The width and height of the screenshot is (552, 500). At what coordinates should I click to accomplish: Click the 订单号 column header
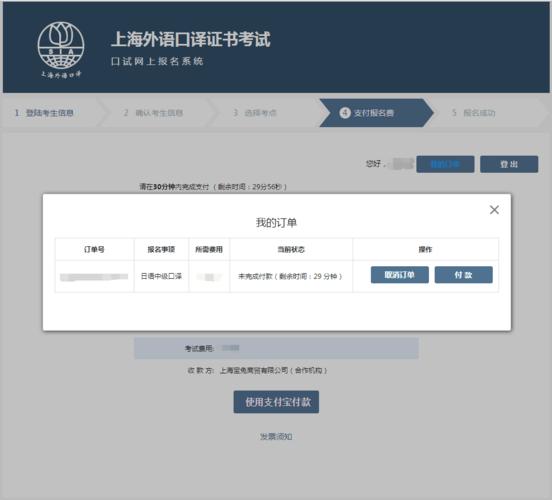(94, 249)
